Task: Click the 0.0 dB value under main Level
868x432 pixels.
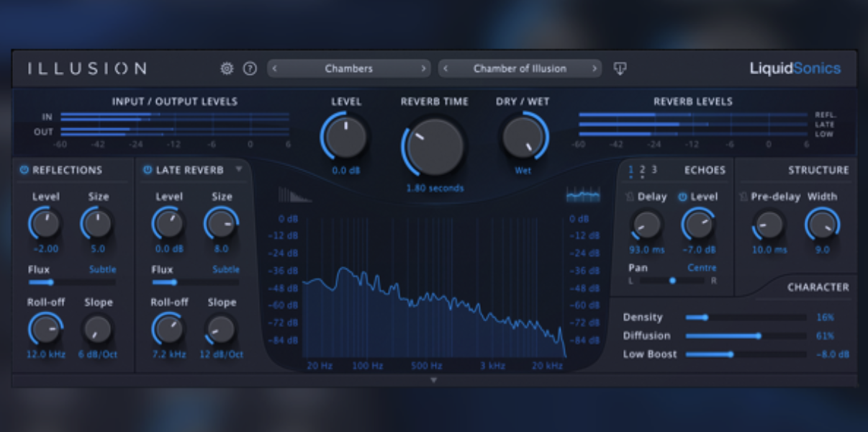Action: pos(346,171)
